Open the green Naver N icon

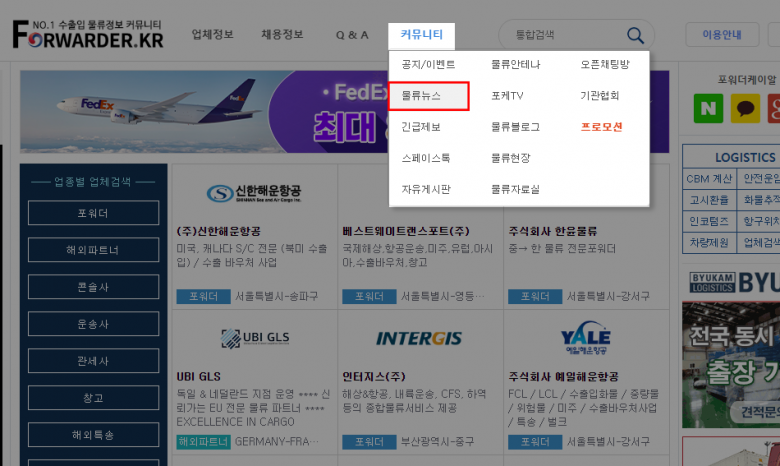pyautogui.click(x=708, y=108)
